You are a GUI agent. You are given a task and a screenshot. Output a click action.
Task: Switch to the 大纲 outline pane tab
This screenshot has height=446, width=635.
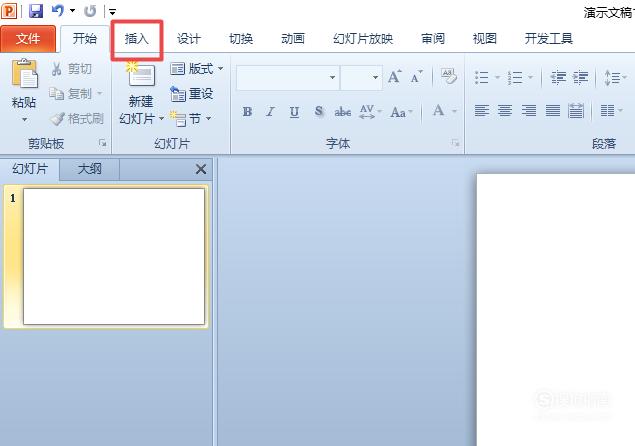(89, 168)
